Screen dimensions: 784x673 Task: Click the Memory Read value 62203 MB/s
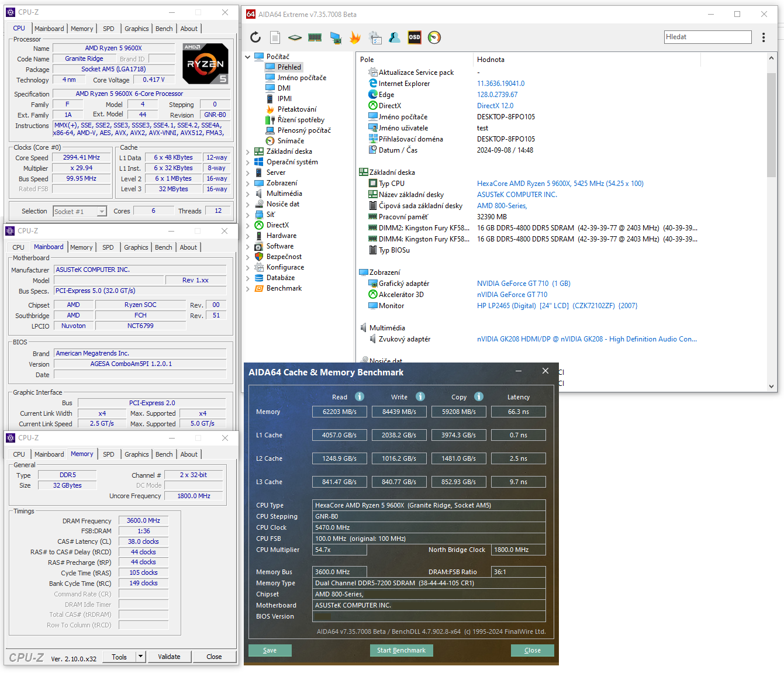pyautogui.click(x=340, y=412)
